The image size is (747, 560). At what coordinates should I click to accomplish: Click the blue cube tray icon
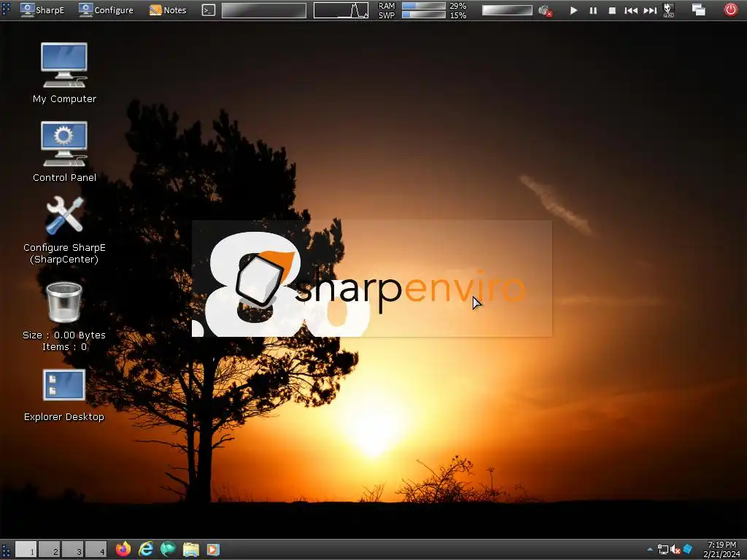pyautogui.click(x=687, y=550)
